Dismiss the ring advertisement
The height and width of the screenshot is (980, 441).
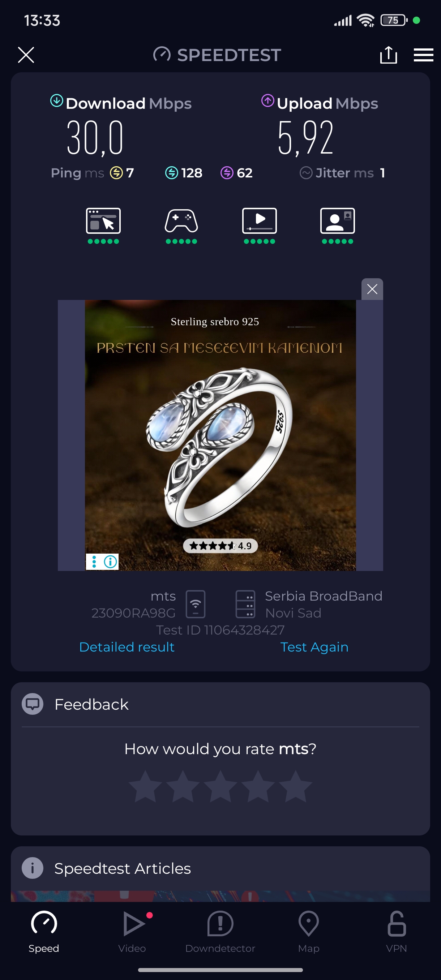372,289
